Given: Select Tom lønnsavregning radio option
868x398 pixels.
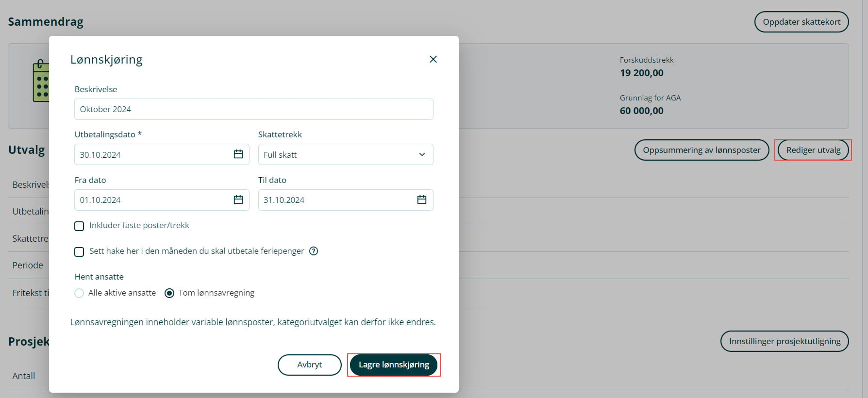Looking at the screenshot, I should [x=169, y=293].
